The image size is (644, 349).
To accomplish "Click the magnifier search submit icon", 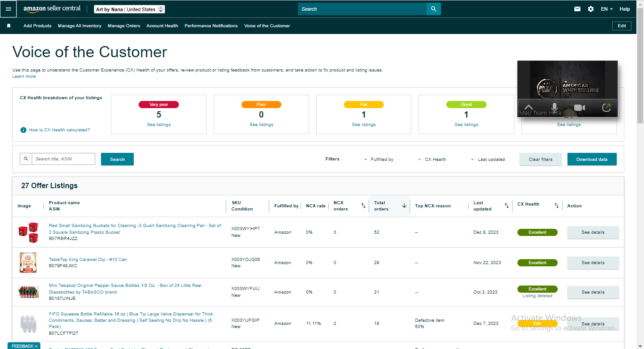I will [433, 9].
